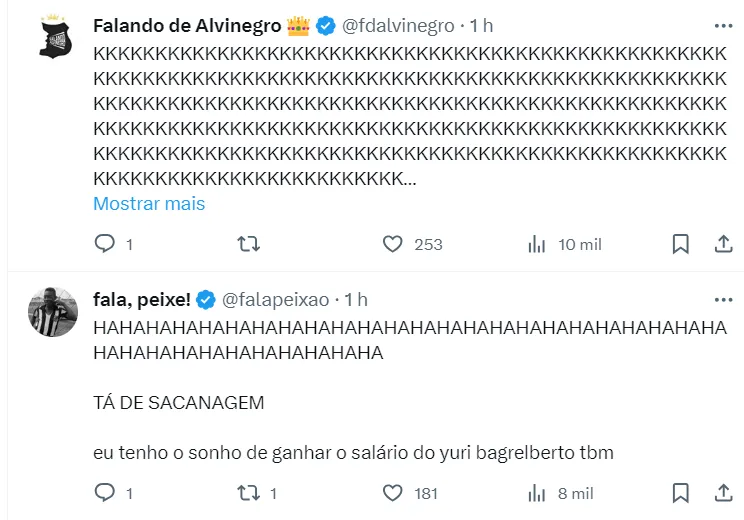
Task: View analytics for the 8 mil views post
Action: pyautogui.click(x=536, y=493)
